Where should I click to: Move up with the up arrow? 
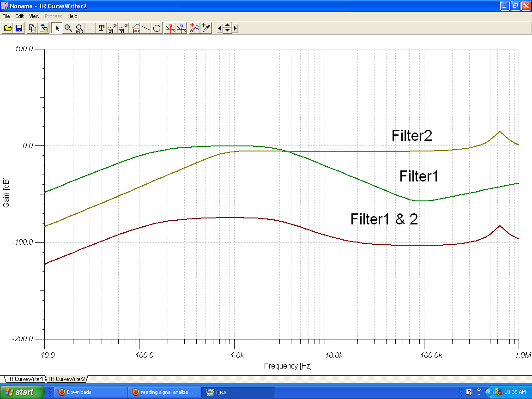(x=227, y=26)
